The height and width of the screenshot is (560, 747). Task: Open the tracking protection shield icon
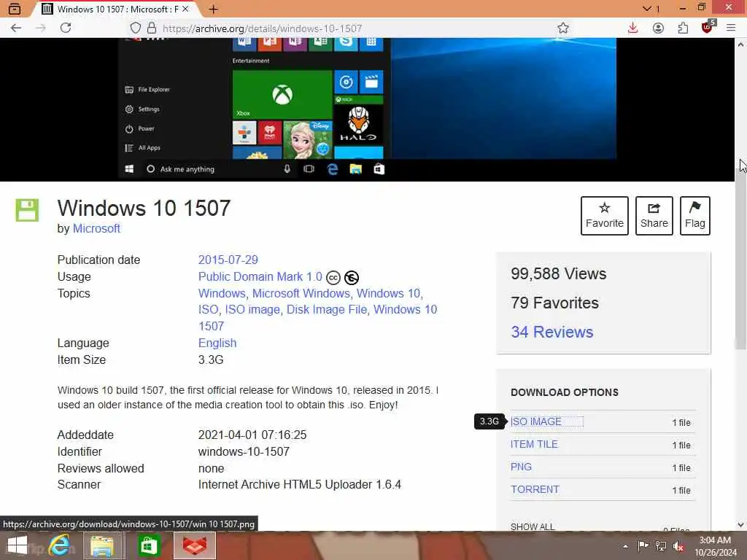[136, 28]
